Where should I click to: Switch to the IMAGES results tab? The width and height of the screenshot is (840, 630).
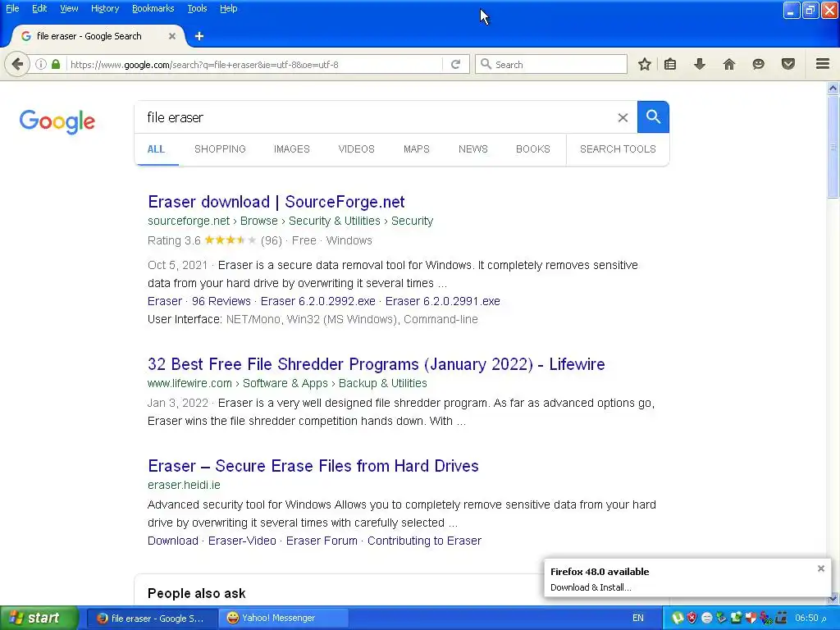[x=292, y=149]
